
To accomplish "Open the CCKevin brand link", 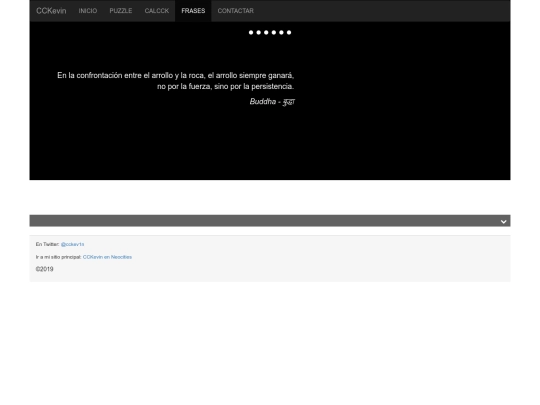I will [x=51, y=11].
